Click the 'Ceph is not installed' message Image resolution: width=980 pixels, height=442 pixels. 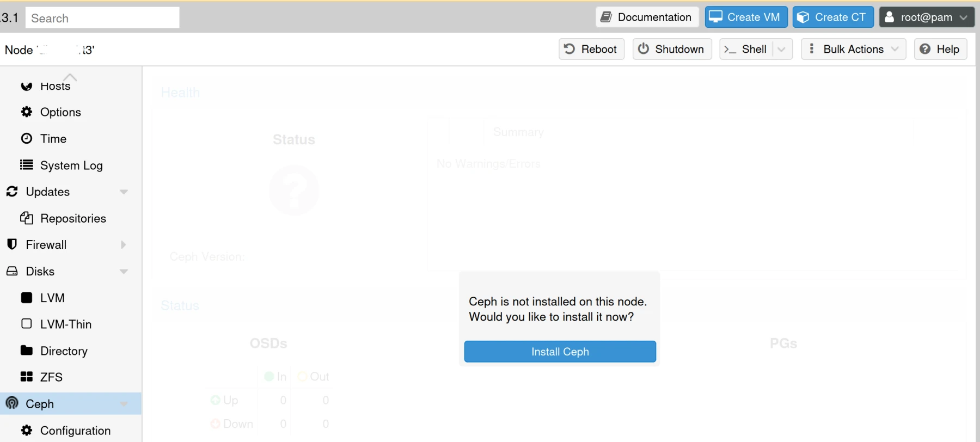point(558,309)
